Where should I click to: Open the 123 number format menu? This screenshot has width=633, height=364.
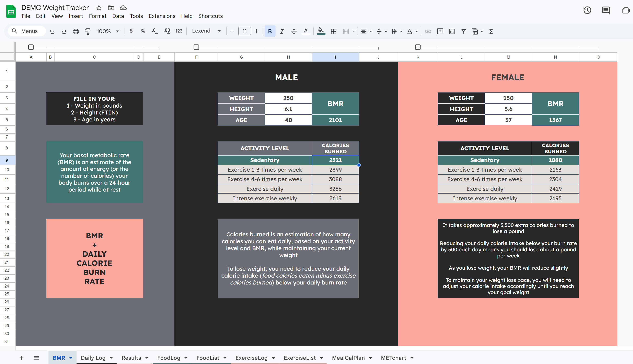(179, 31)
